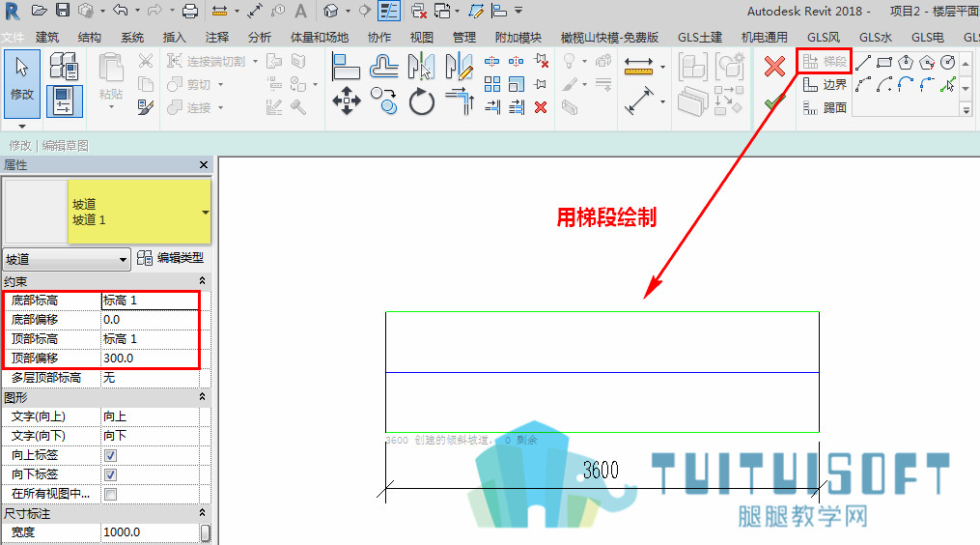Click the Aligned Dimension icon in measure panel

coord(639,65)
